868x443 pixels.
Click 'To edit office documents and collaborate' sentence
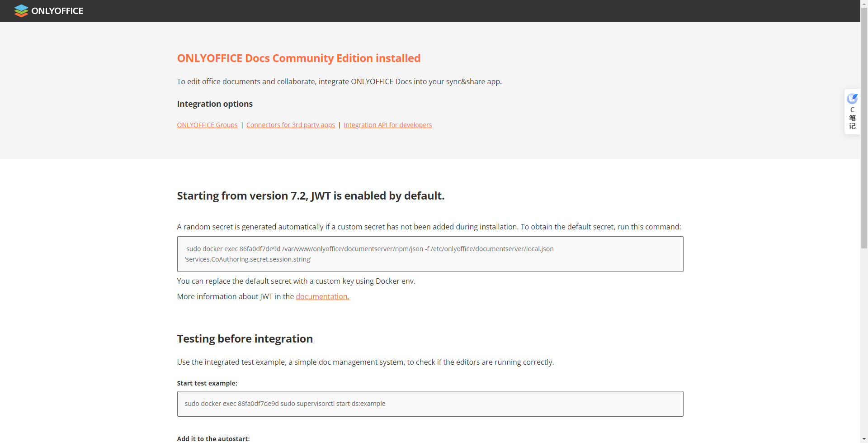click(339, 81)
